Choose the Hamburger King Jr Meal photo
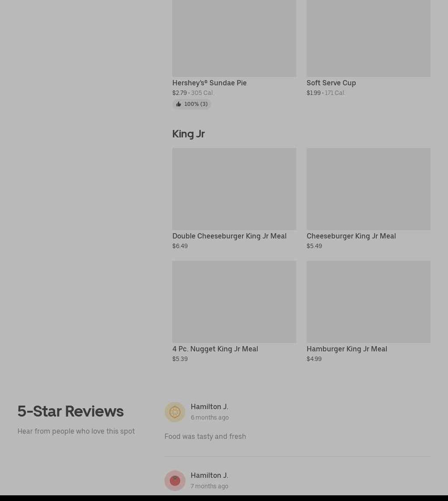Image resolution: width=448 pixels, height=501 pixels. point(368,301)
